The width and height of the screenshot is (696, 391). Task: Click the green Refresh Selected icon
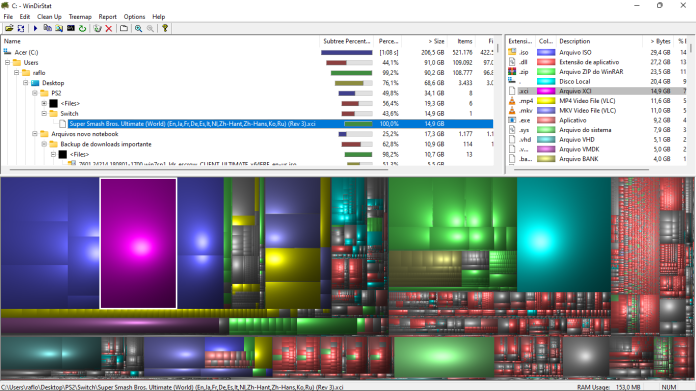point(83,28)
